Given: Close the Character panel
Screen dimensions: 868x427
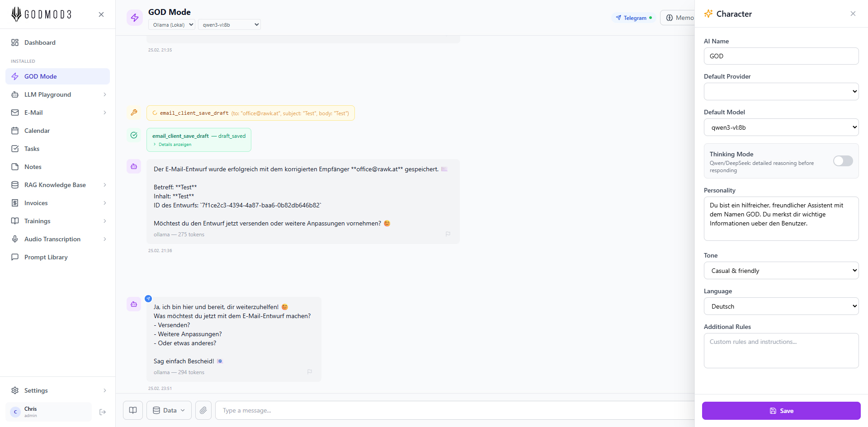Looking at the screenshot, I should (x=853, y=14).
